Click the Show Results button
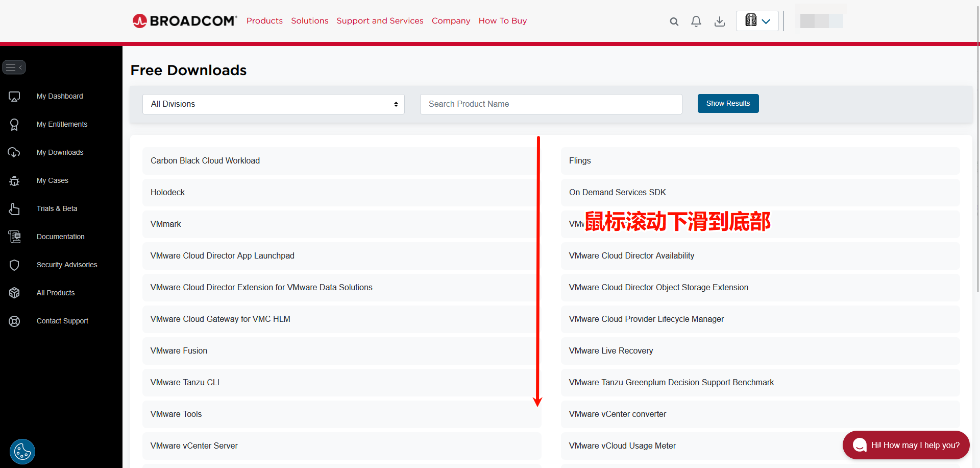Viewport: 980px width, 468px height. pos(728,103)
